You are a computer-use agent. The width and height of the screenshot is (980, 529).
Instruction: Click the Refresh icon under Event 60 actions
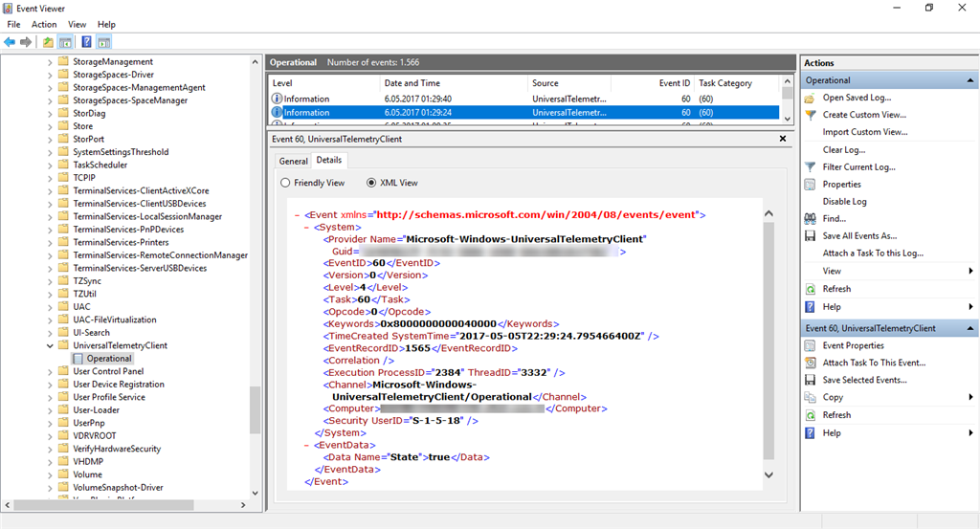pos(810,415)
